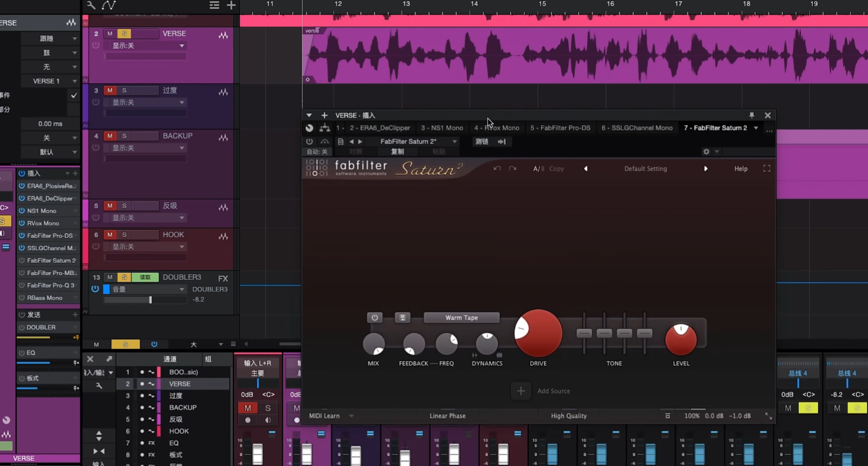Screen dimensions: 868x466
Task: Click the wrench tool icon at top
Action: click(91, 5)
